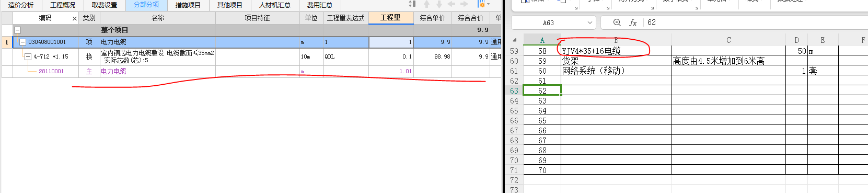
Task: Click the 项目特征 column header
Action: (x=257, y=18)
